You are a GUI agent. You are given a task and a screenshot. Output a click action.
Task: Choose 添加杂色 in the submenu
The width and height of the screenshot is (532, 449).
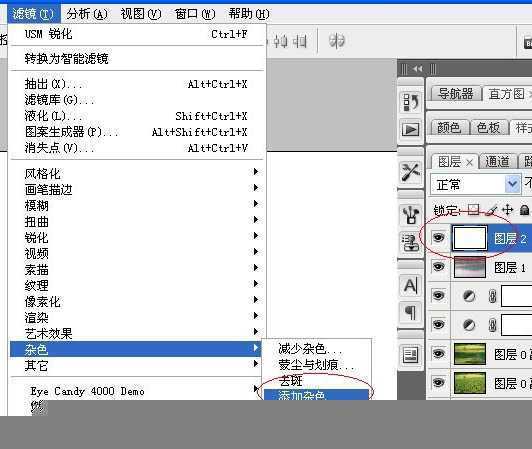tap(316, 395)
